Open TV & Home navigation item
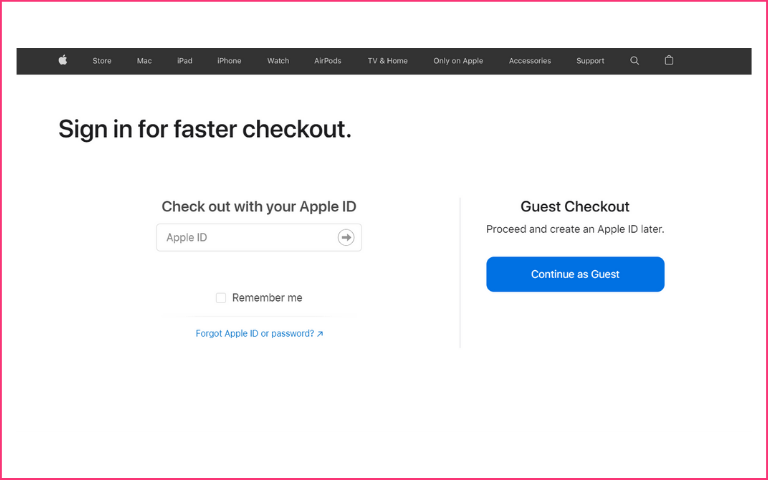The height and width of the screenshot is (480, 768). point(387,61)
